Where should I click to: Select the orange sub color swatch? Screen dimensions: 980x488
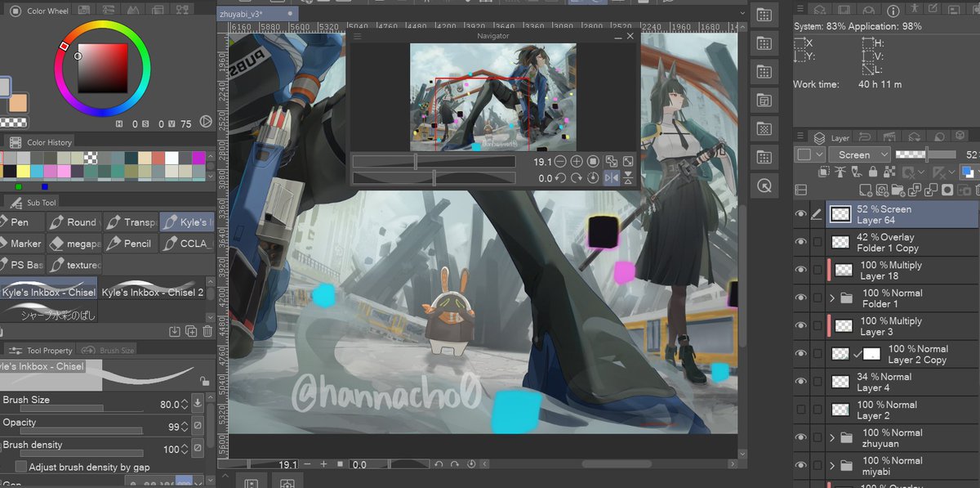(18, 104)
